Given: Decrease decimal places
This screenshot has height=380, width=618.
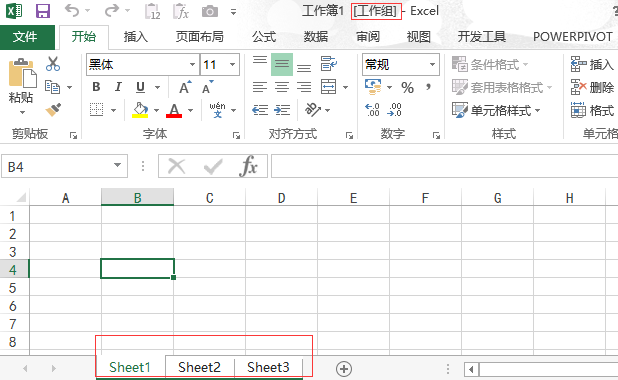Looking at the screenshot, I should click(x=395, y=110).
